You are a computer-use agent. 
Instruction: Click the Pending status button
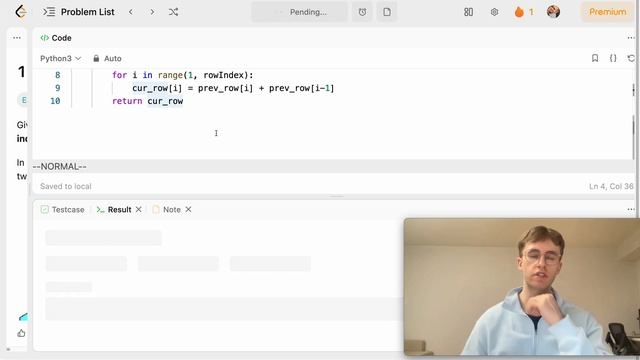[x=300, y=12]
